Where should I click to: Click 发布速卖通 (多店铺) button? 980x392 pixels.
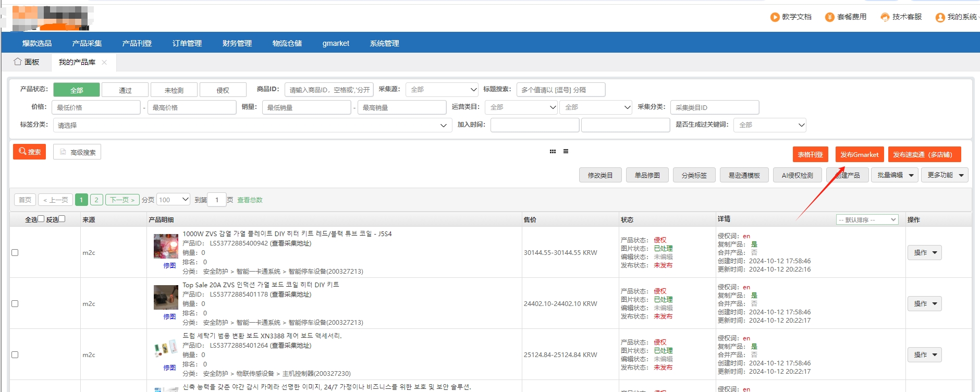[925, 154]
